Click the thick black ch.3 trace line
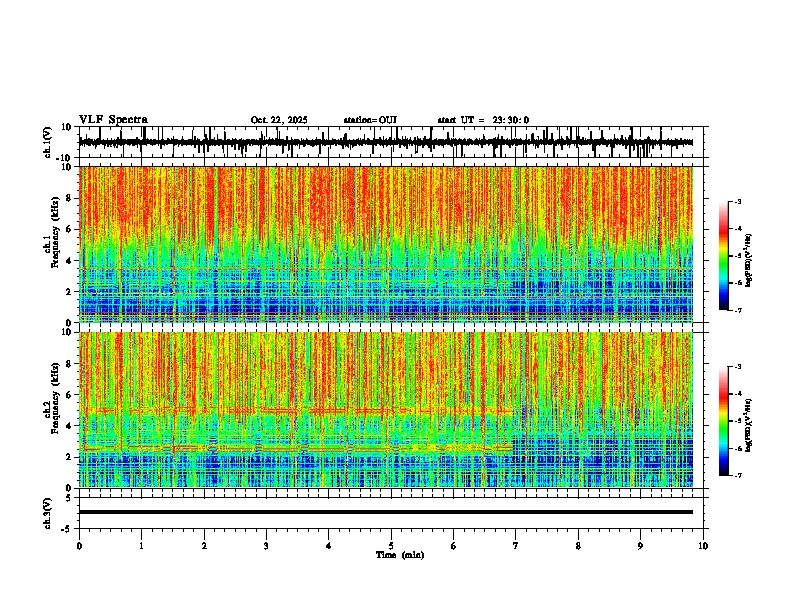The width and height of the screenshot is (792, 612). click(x=386, y=512)
